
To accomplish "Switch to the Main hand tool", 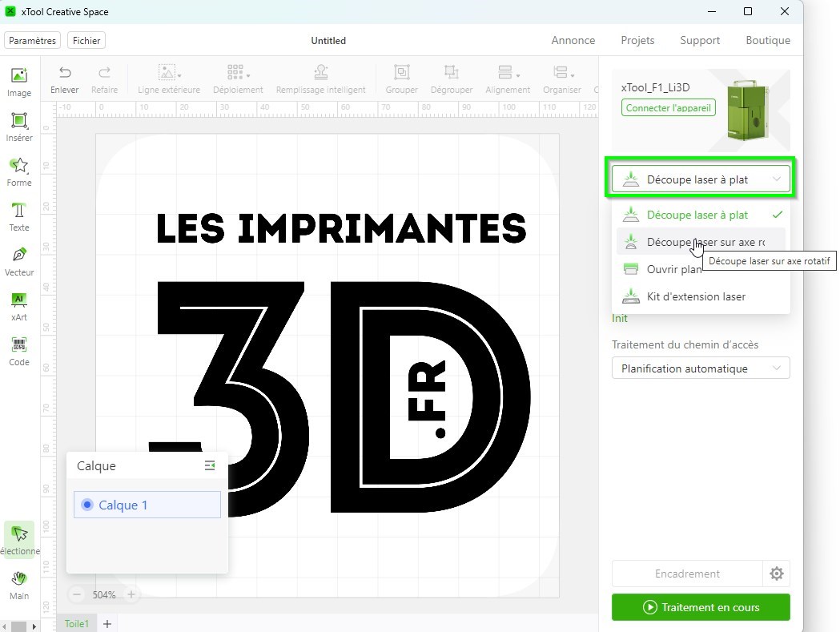I will (x=19, y=586).
